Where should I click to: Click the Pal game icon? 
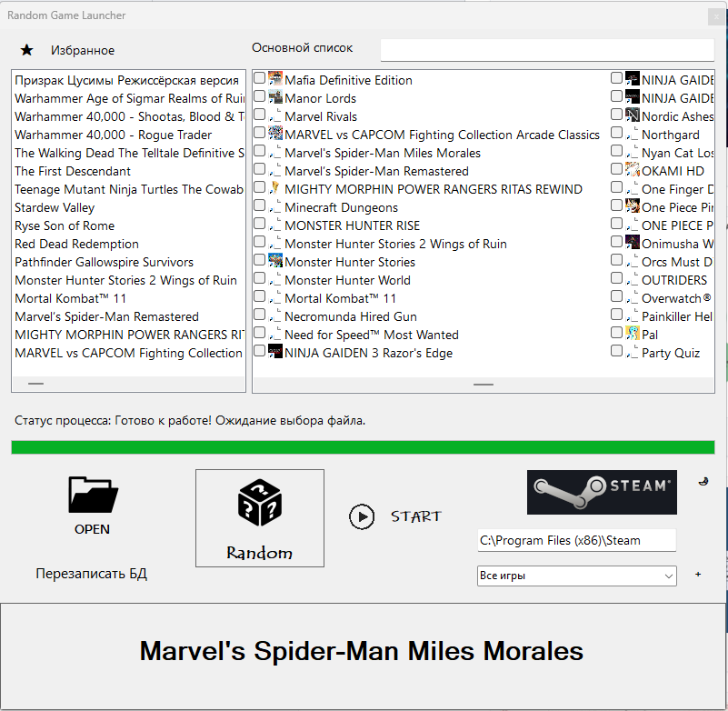click(633, 334)
